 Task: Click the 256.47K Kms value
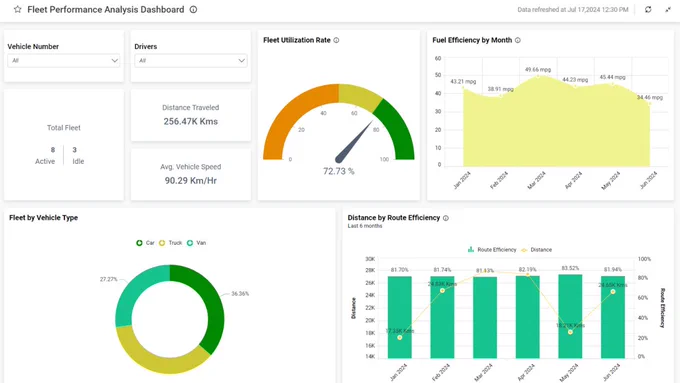(191, 121)
